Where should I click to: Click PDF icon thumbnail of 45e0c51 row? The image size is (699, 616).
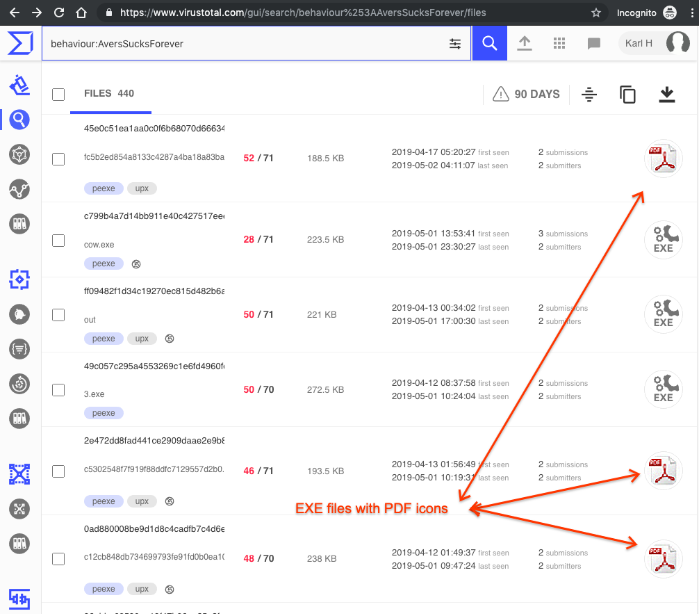(x=664, y=159)
